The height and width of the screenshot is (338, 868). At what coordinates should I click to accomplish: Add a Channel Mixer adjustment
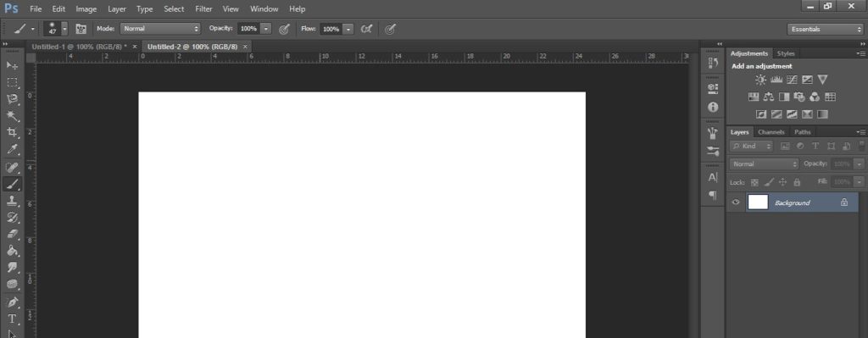[815, 97]
